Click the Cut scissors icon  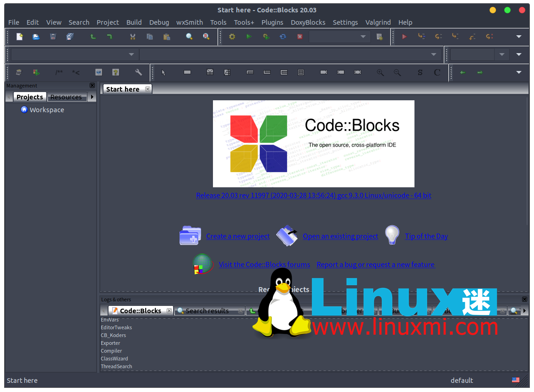[x=132, y=37]
